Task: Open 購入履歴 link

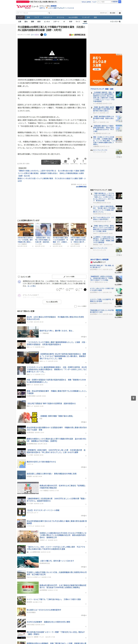Action: (112, 13)
